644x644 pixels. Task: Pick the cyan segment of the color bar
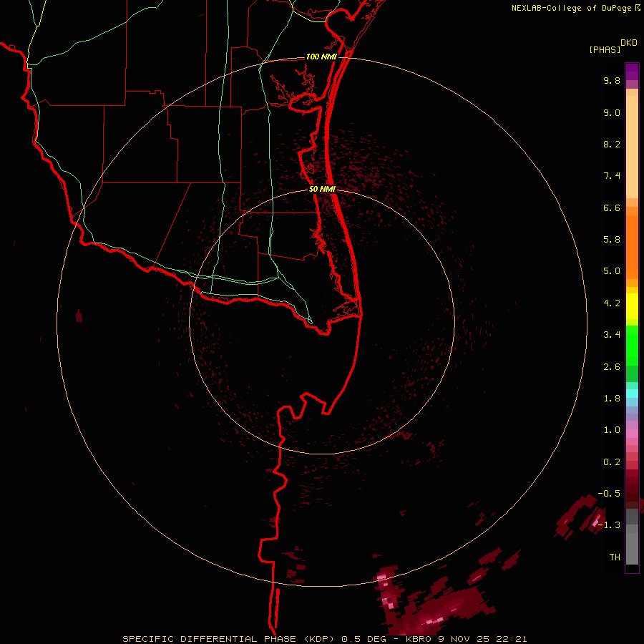pyautogui.click(x=632, y=394)
